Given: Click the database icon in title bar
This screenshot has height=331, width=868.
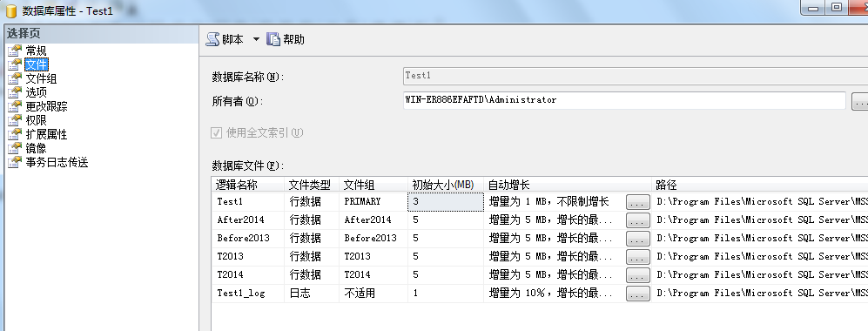Looking at the screenshot, I should point(10,10).
